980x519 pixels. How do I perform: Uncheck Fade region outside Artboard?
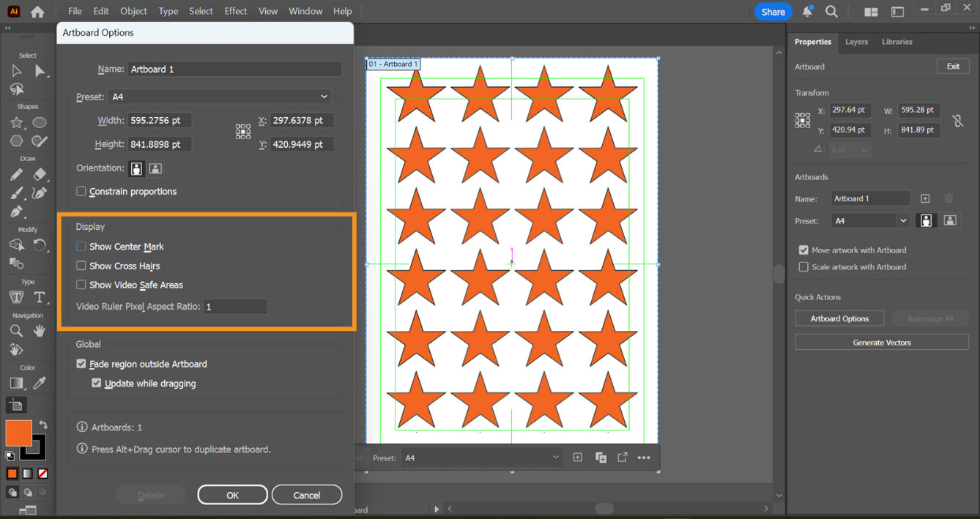(81, 363)
